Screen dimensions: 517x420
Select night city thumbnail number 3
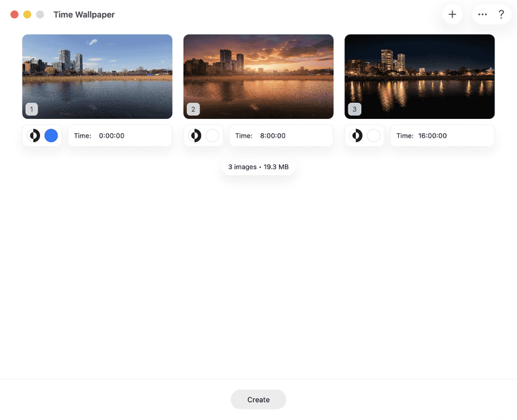pyautogui.click(x=419, y=76)
